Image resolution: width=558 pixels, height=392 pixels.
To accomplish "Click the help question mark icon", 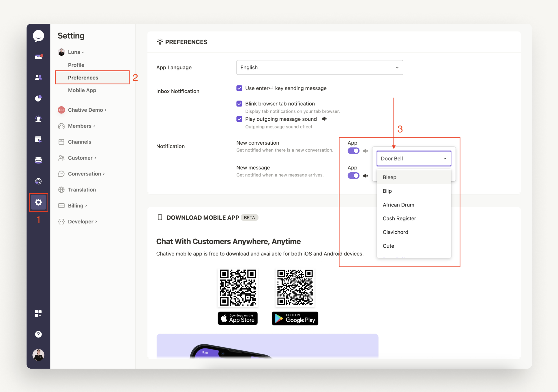I will click(x=38, y=334).
